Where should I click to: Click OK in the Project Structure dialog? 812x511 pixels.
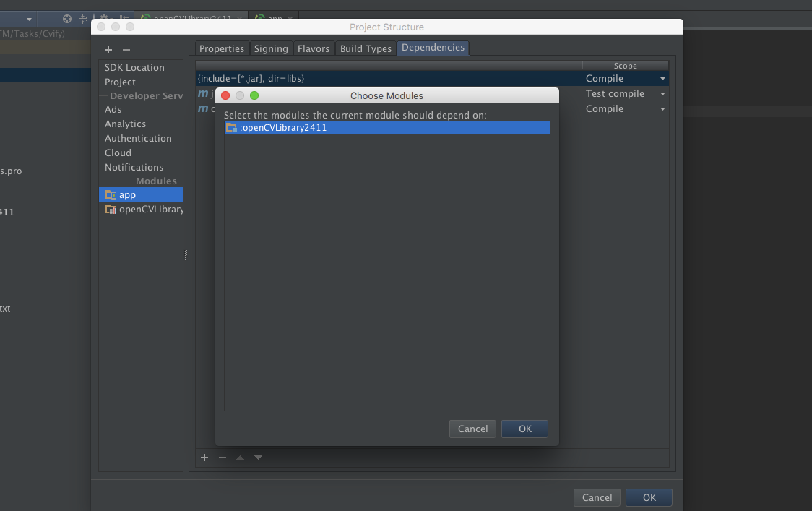click(648, 497)
